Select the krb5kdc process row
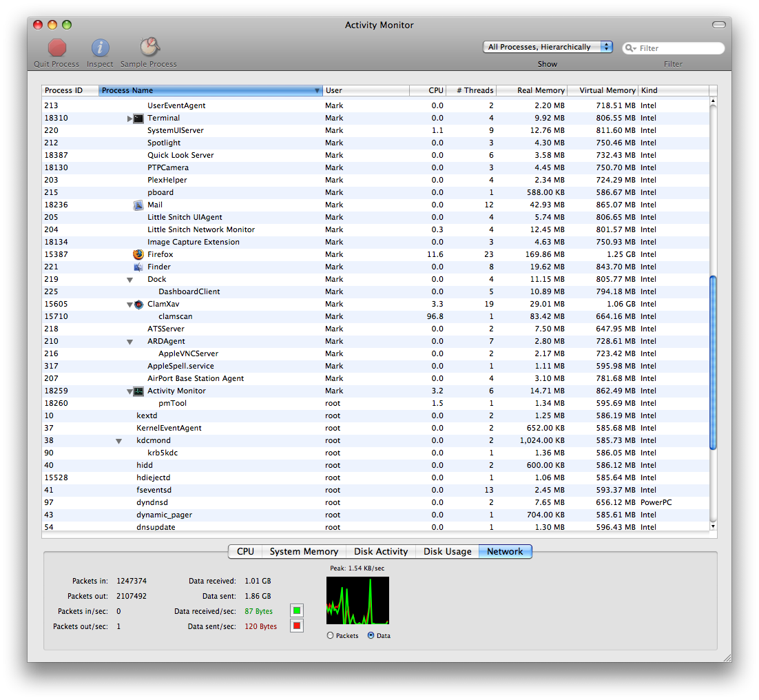 375,453
